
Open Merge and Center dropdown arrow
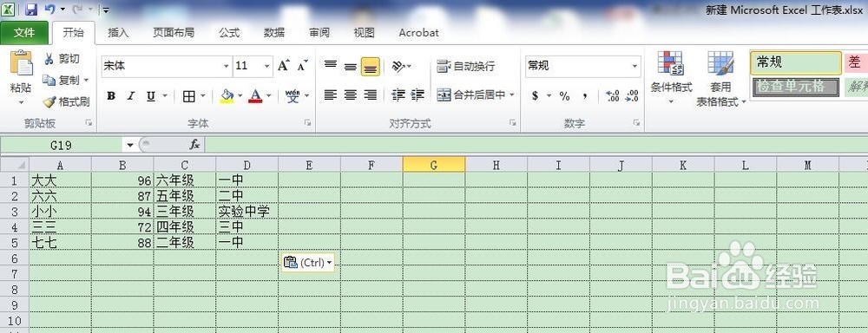(512, 95)
